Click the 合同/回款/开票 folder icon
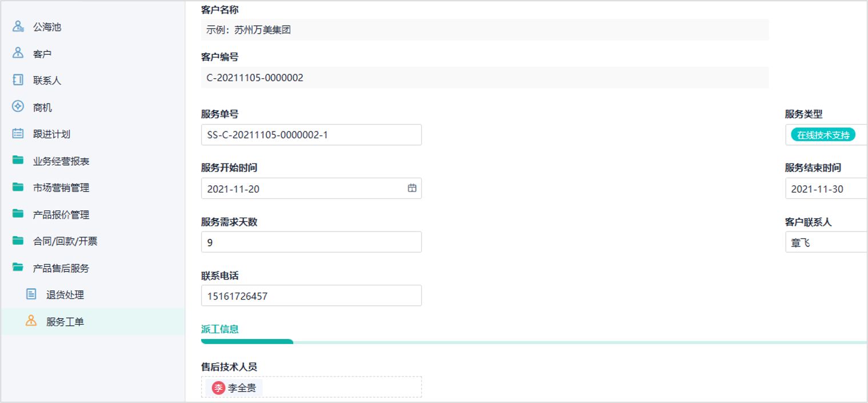This screenshot has height=403, width=868. point(18,241)
